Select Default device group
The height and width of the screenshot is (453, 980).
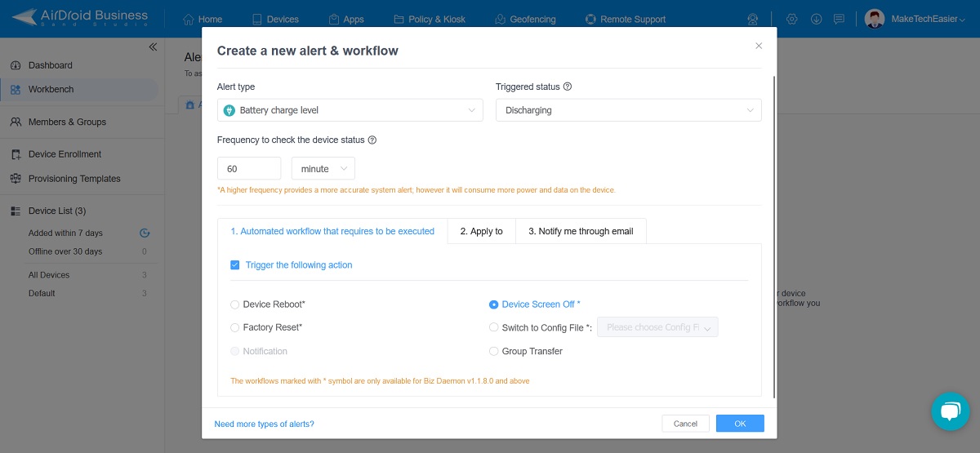coord(42,293)
